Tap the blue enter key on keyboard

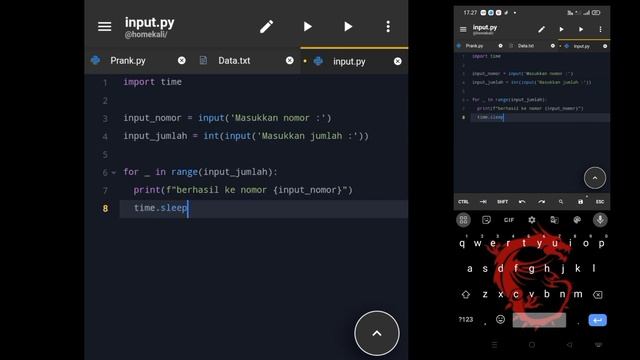tap(598, 320)
